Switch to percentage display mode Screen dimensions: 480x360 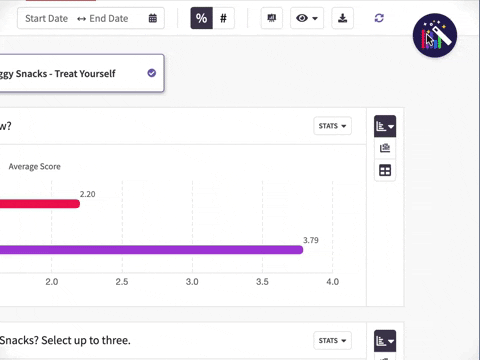(201, 18)
